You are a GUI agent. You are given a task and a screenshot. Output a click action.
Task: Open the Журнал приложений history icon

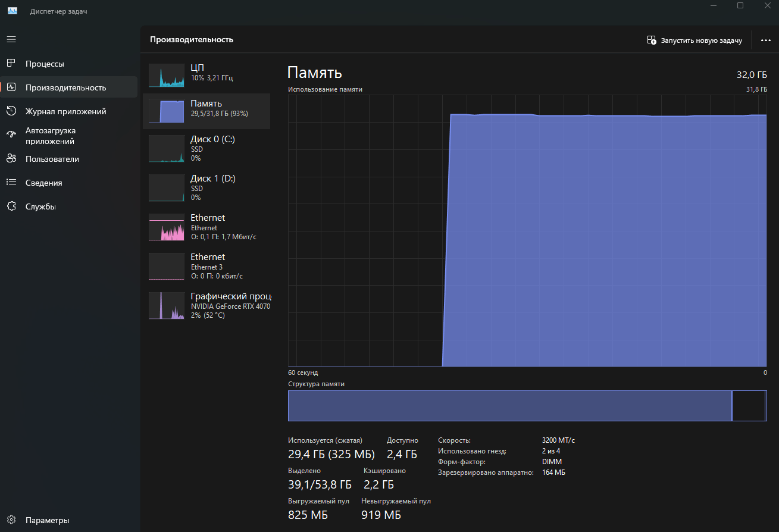[x=11, y=111]
